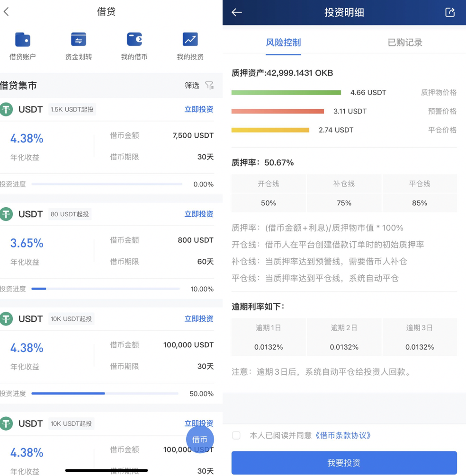The height and width of the screenshot is (476, 466).
Task: Select the 风险控制 tab
Action: 283,43
